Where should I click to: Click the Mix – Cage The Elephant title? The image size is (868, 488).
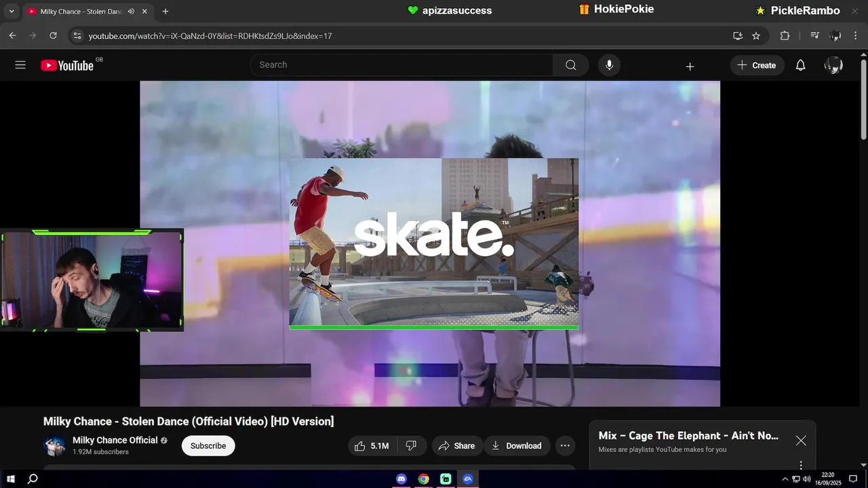tap(688, 436)
